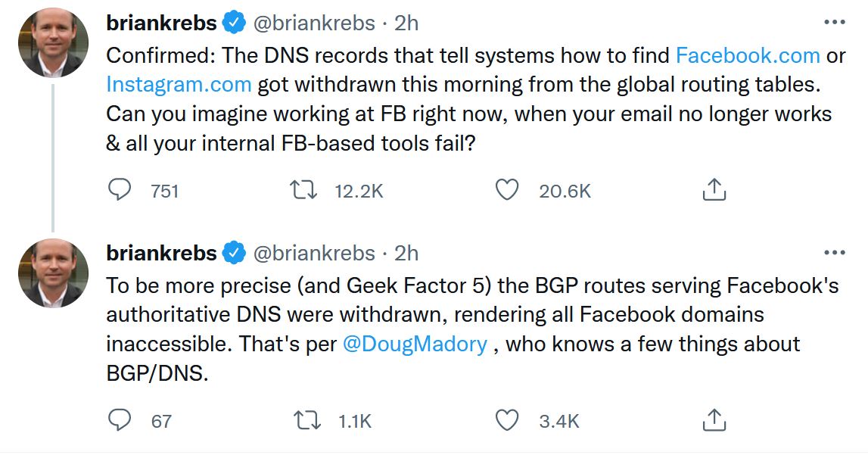The height and width of the screenshot is (455, 868).
Task: Open the first tweet's 2h timestamp
Action: click(406, 23)
